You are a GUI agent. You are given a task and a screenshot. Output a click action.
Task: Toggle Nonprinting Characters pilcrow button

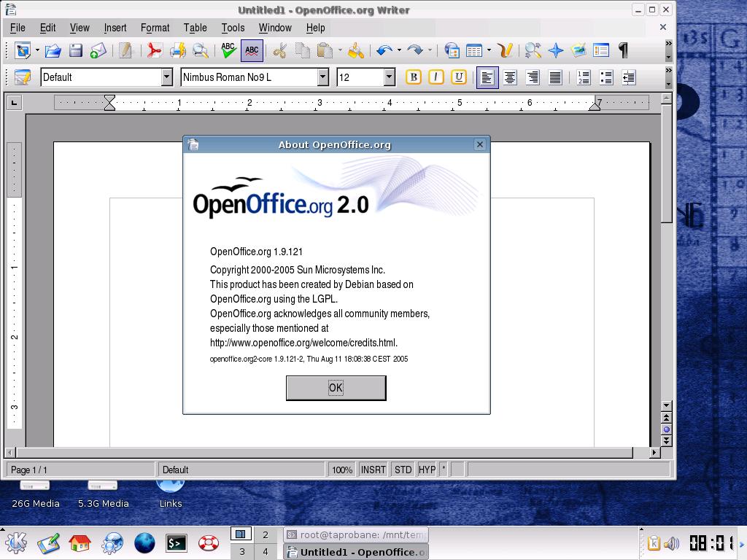click(x=623, y=50)
